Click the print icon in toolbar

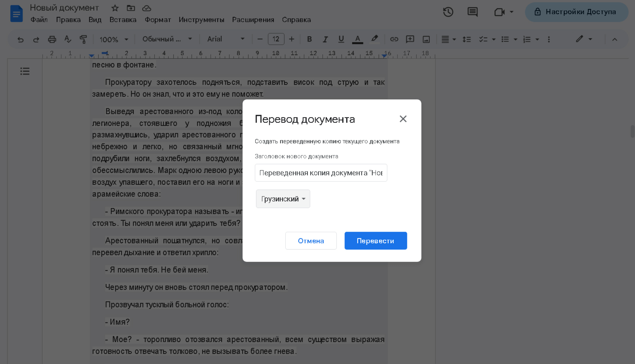[x=52, y=39]
